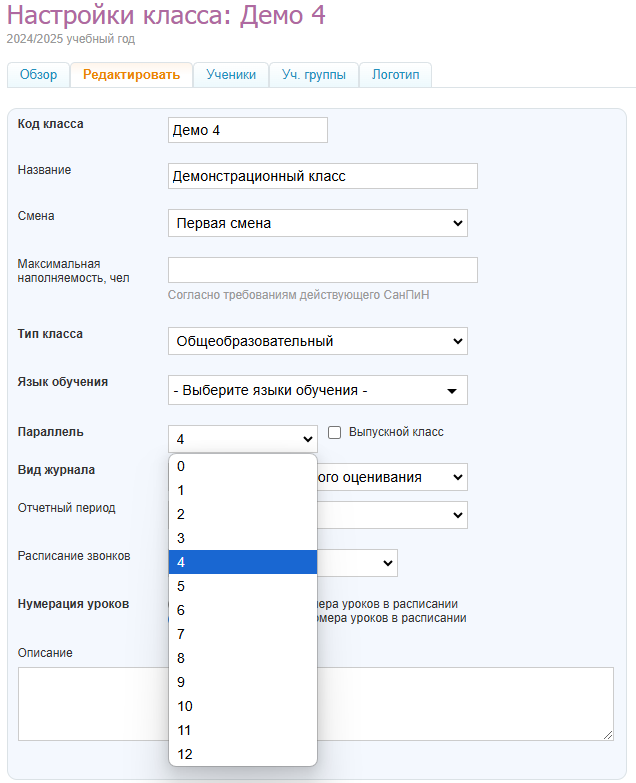Expand the Смена dropdown
Viewport: 636px width, 783px height.
click(x=317, y=223)
